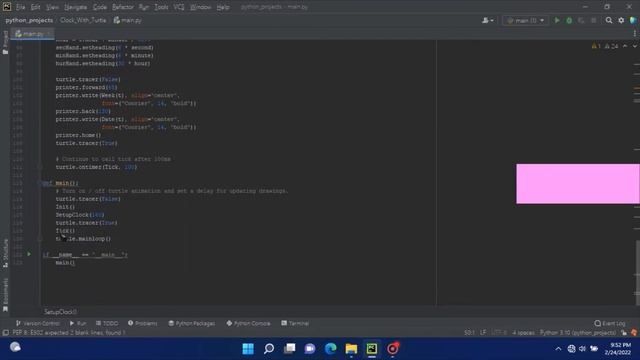Open the Code menu
640x360 pixels.
pos(100,7)
